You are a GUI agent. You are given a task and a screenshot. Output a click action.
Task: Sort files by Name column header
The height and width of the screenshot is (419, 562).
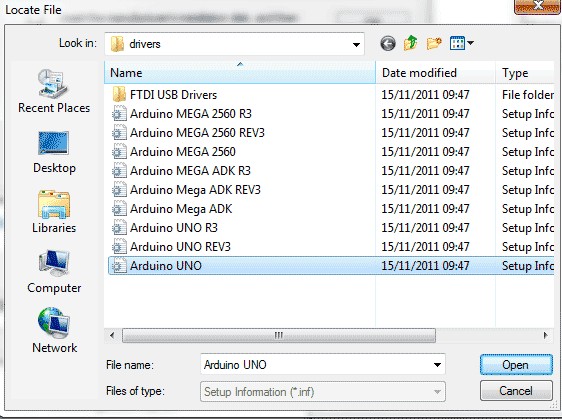[x=239, y=73]
